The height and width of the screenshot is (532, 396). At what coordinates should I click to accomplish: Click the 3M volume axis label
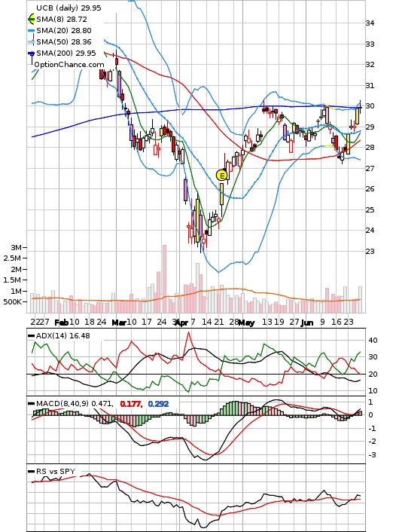click(16, 248)
